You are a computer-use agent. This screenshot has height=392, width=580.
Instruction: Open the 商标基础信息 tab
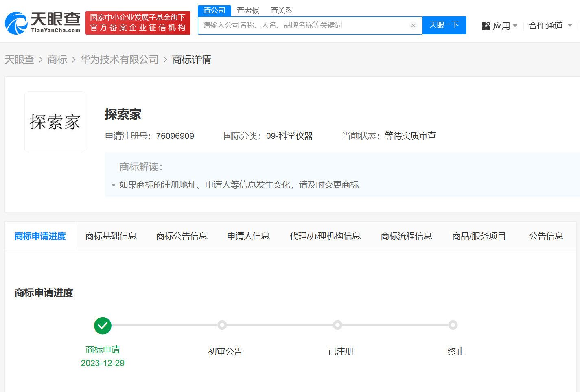pos(111,236)
